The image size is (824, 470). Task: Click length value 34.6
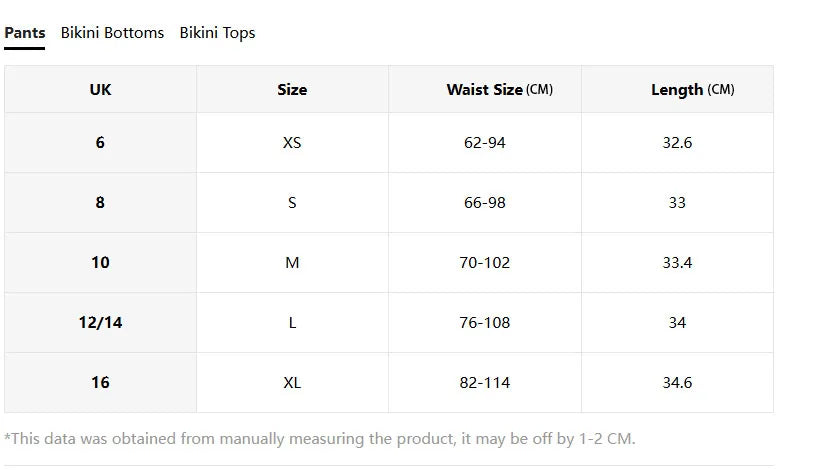(x=677, y=382)
